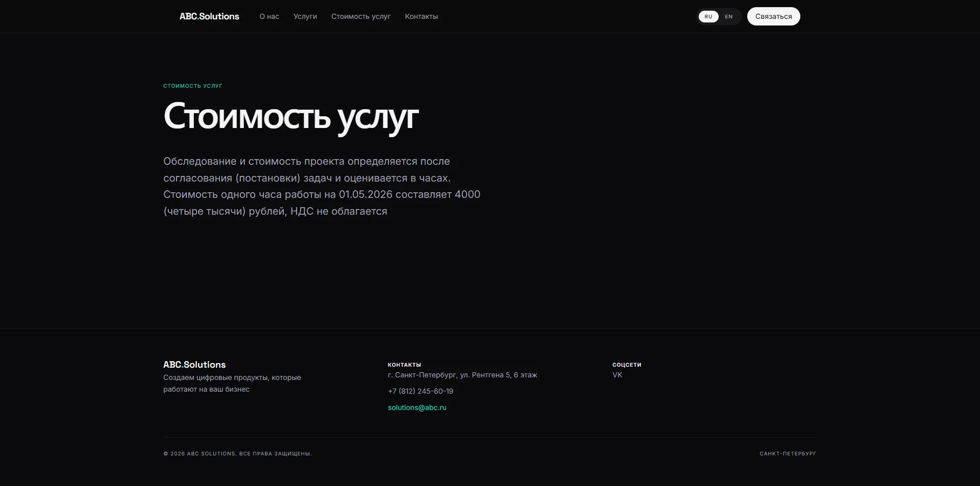This screenshot has width=980, height=486.
Task: Open «Контакты» from the header menu
Action: pyautogui.click(x=421, y=16)
